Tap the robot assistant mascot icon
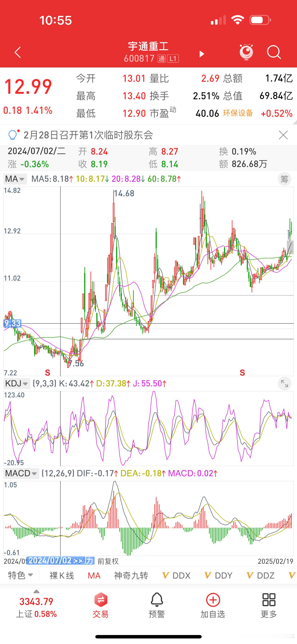The image size is (297, 644). pos(246,52)
